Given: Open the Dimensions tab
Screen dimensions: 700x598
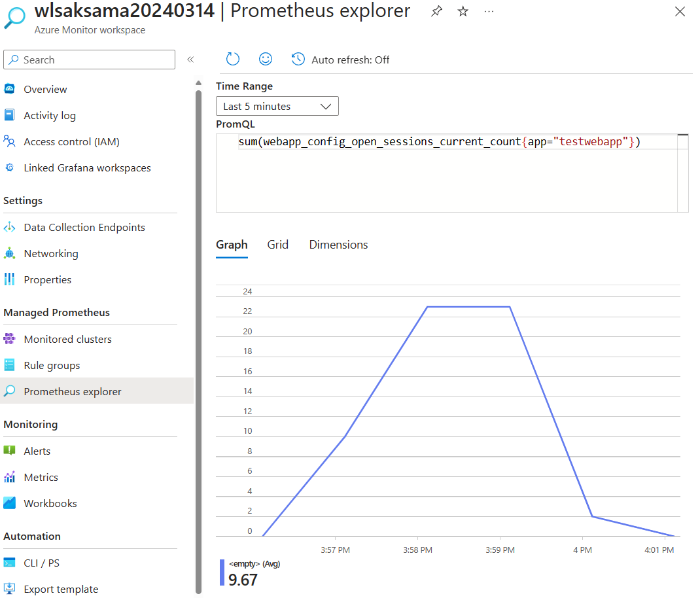Looking at the screenshot, I should (338, 244).
